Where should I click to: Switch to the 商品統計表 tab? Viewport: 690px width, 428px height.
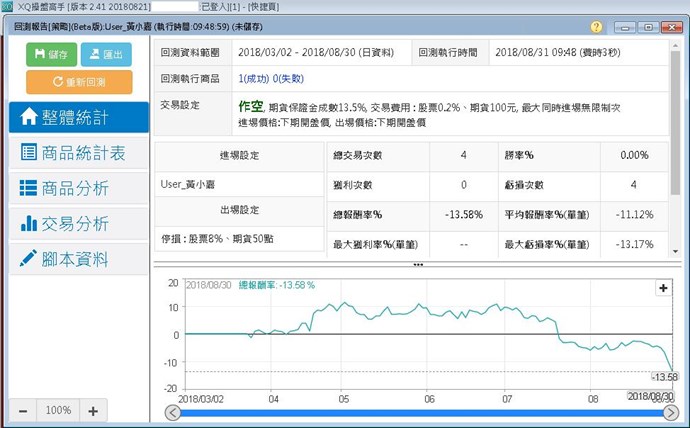76,153
